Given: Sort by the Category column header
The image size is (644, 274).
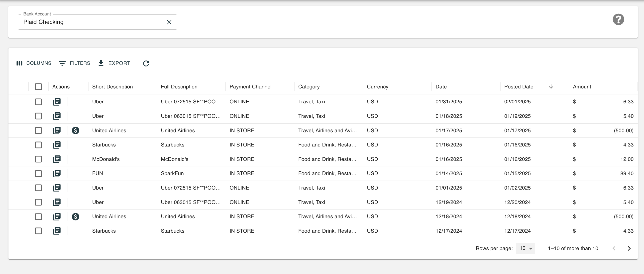Looking at the screenshot, I should tap(309, 87).
